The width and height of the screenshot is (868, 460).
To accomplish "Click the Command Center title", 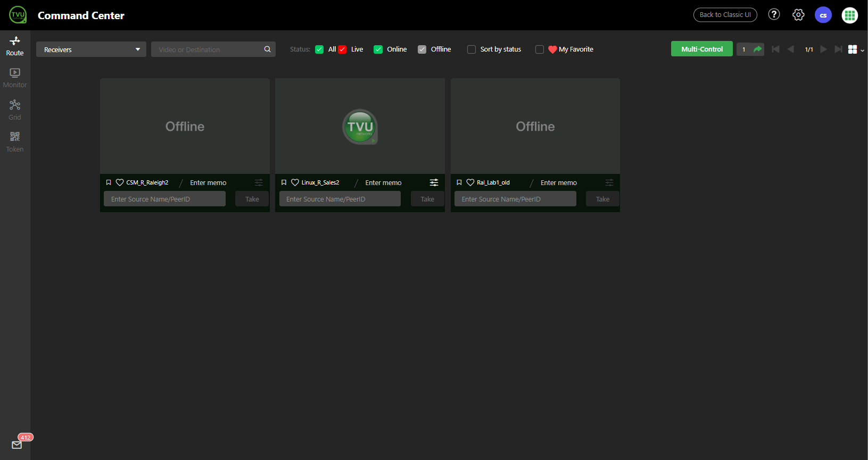I will click(x=81, y=15).
